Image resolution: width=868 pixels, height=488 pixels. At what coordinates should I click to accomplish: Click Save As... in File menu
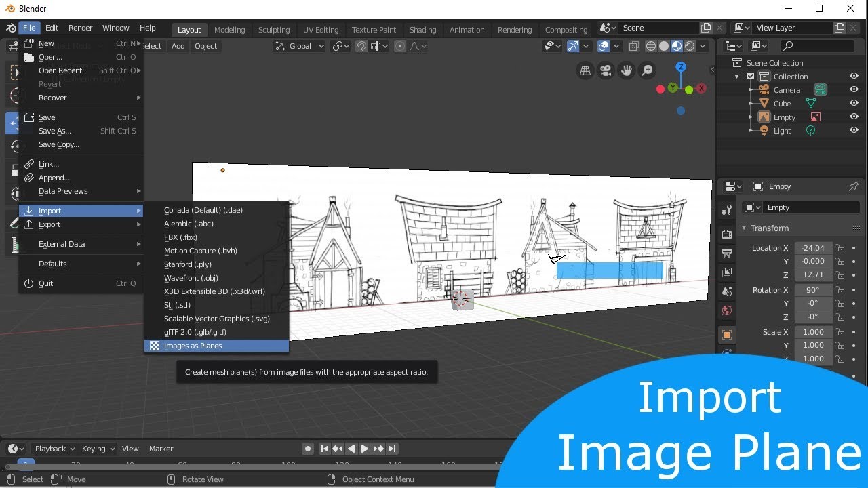click(81, 131)
